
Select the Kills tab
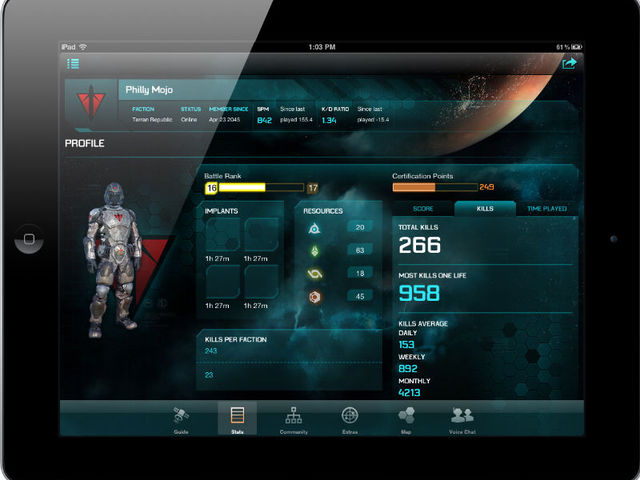485,209
